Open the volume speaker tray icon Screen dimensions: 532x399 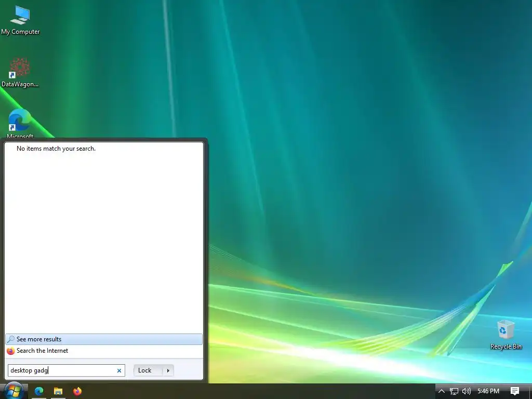tap(467, 391)
